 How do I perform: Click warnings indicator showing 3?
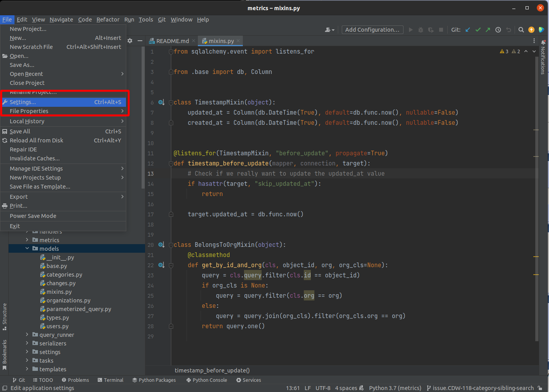tap(504, 51)
